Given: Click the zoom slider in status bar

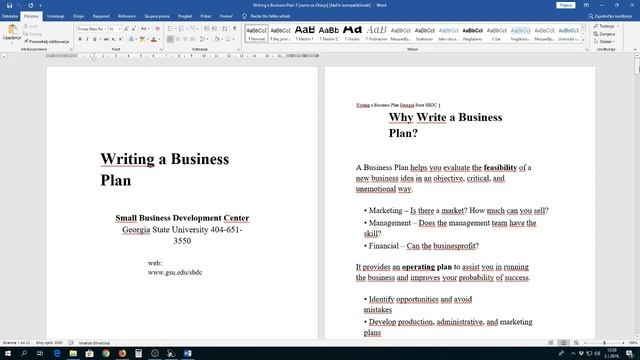Looking at the screenshot, I should (x=604, y=343).
